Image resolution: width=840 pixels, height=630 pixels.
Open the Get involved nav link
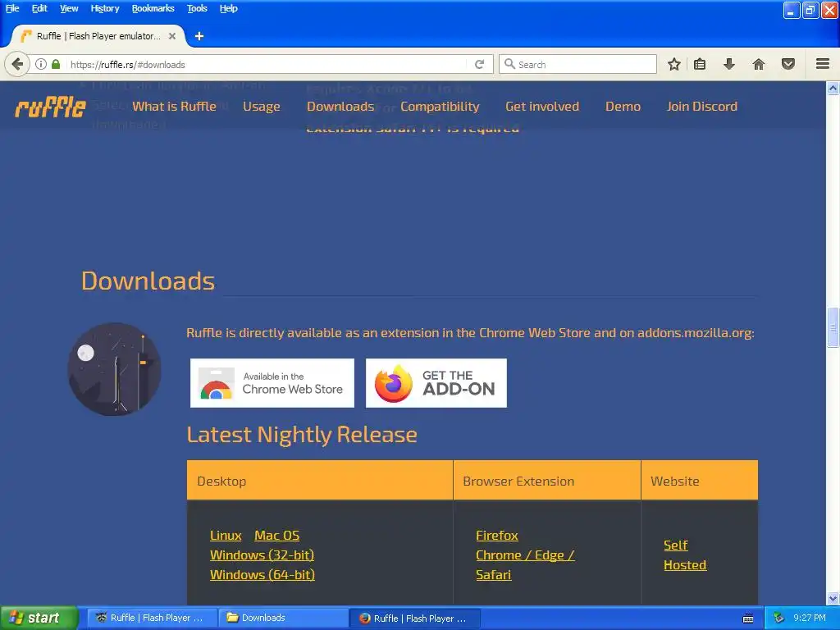coord(542,106)
